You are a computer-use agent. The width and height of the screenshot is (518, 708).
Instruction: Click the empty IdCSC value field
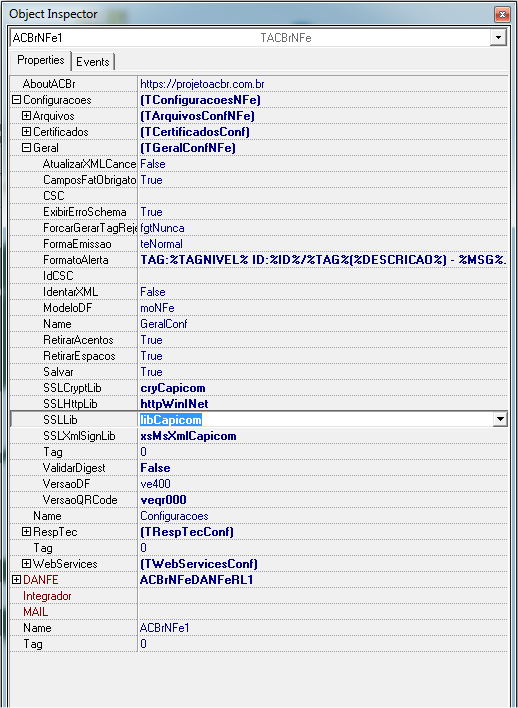pos(322,276)
